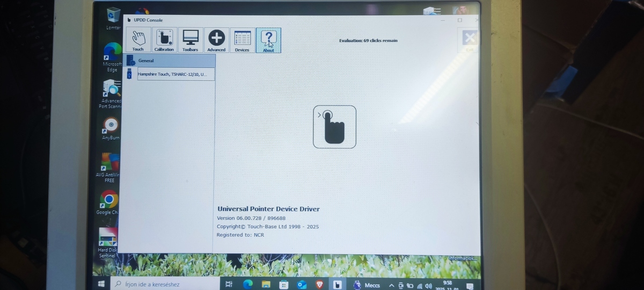Expand the hidden system tray icons
Image resolution: width=644 pixels, height=290 pixels.
tap(391, 285)
